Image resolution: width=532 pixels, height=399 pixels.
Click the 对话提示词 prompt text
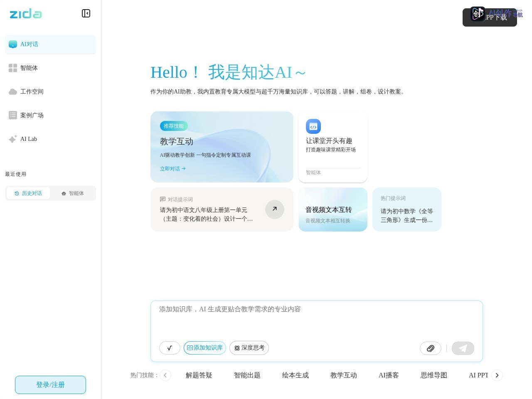click(207, 214)
